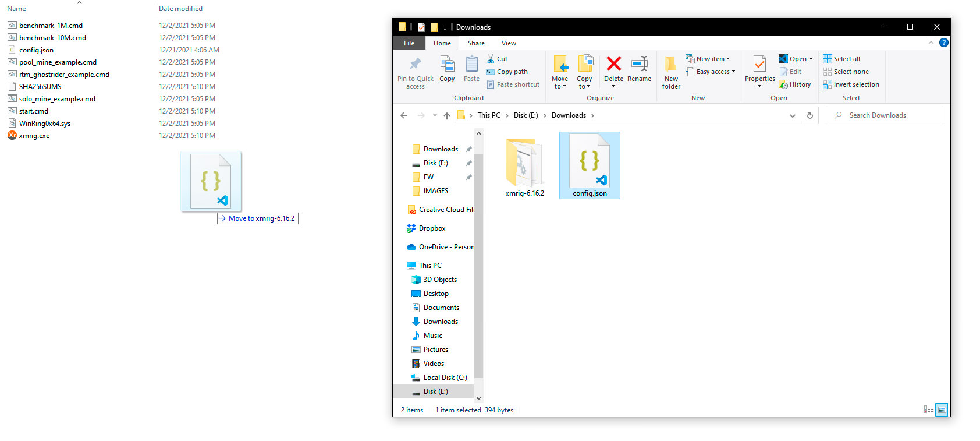Click This PC in address breadcrumb
980x441 pixels.
point(489,115)
